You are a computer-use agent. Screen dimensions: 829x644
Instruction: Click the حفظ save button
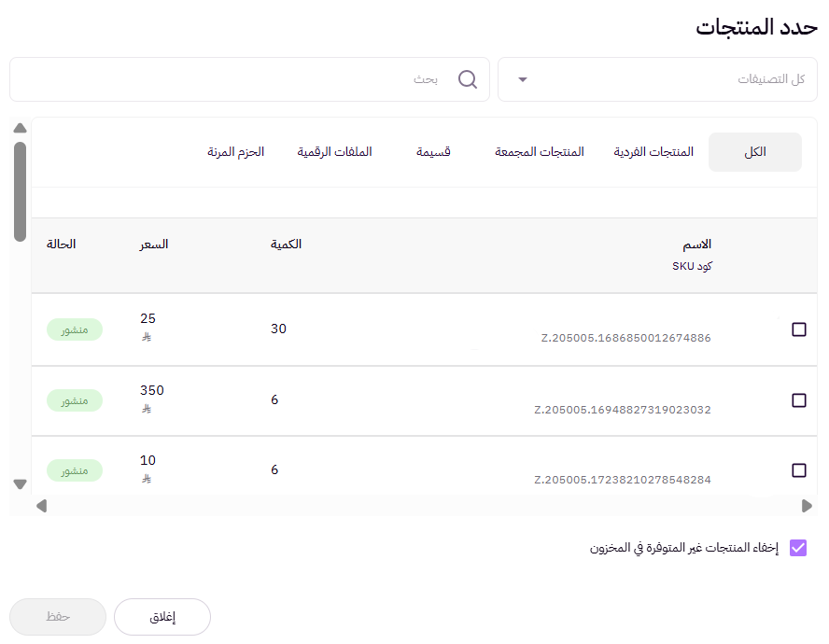tap(58, 617)
